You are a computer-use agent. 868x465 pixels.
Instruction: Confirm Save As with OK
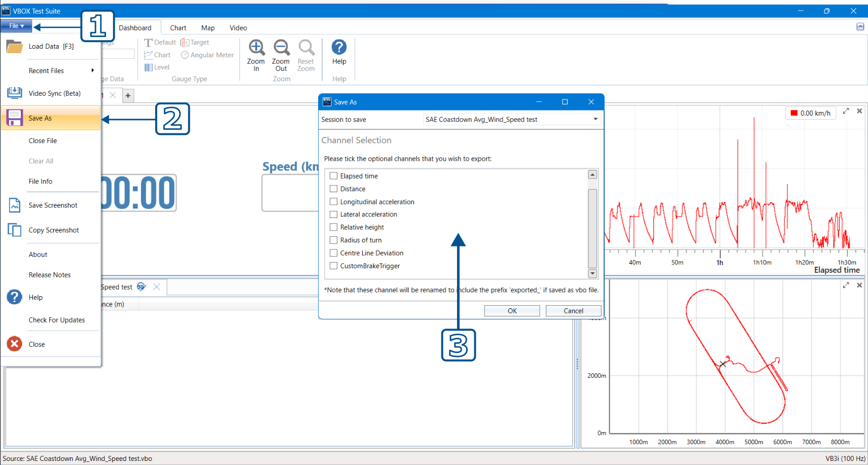pyautogui.click(x=512, y=311)
